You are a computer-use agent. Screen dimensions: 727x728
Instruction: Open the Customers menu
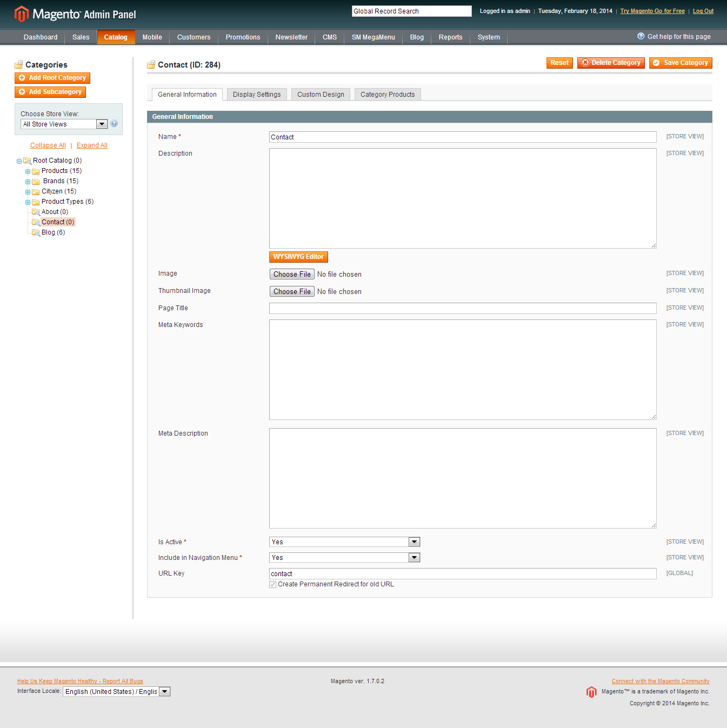tap(194, 37)
